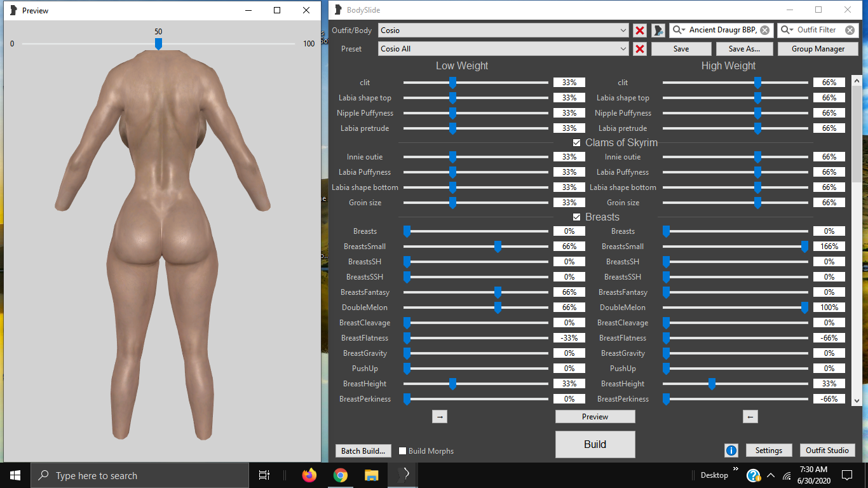Open the Preset dropdown showing Cosio All
The image size is (868, 488).
[503, 49]
